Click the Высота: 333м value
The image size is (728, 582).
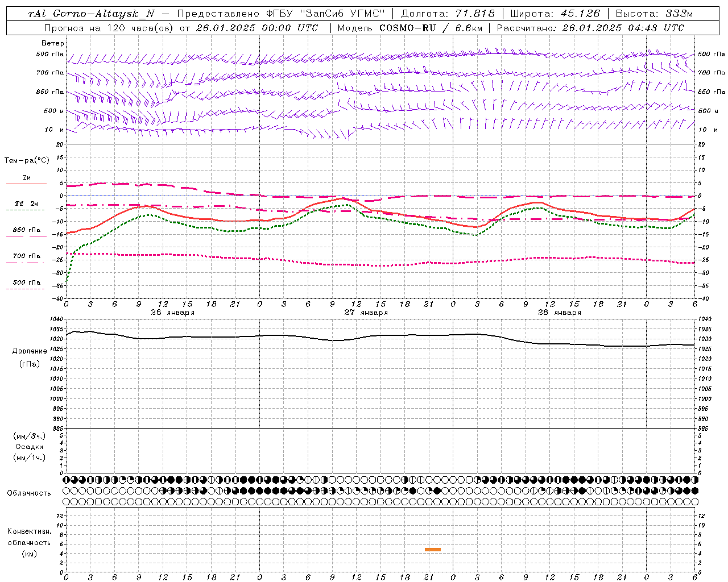(x=654, y=14)
